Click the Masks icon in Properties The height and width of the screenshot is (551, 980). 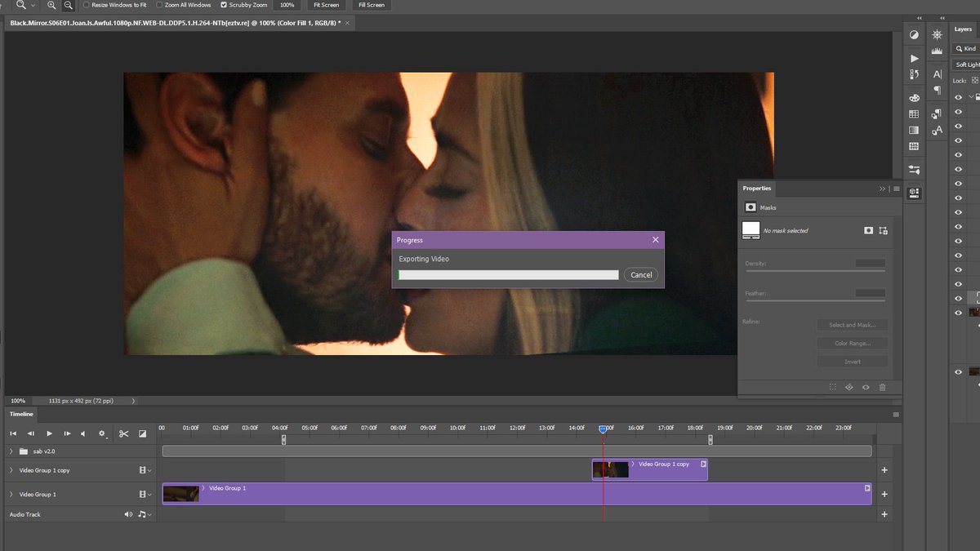pos(751,207)
